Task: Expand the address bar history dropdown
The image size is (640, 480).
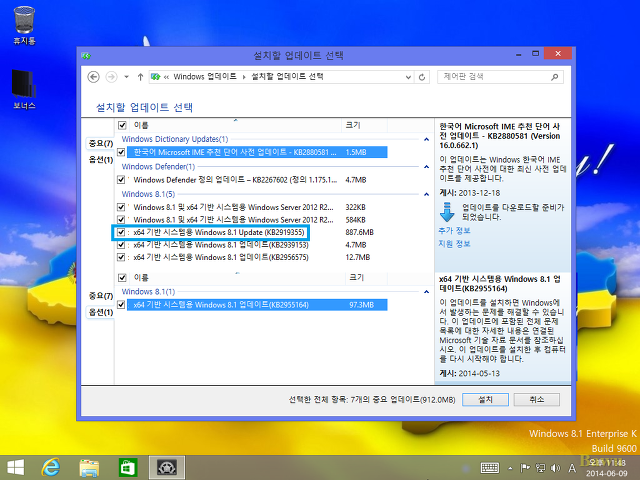Action: click(x=408, y=77)
